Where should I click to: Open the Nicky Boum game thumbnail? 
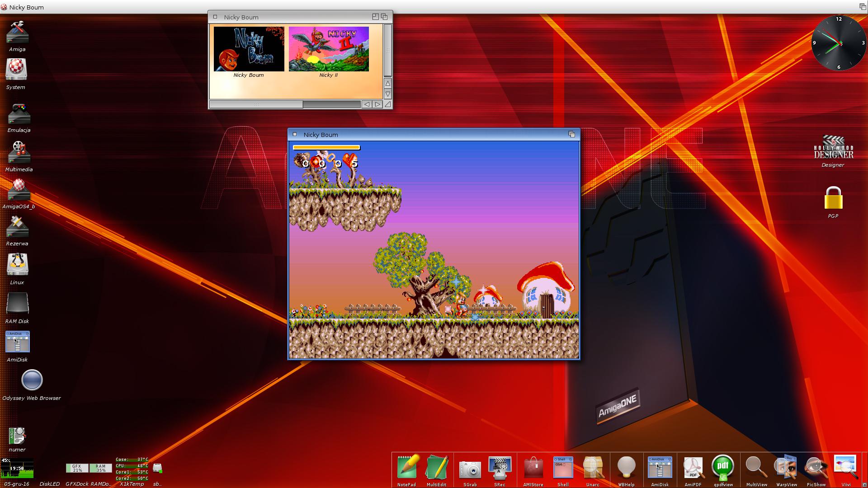pyautogui.click(x=249, y=49)
